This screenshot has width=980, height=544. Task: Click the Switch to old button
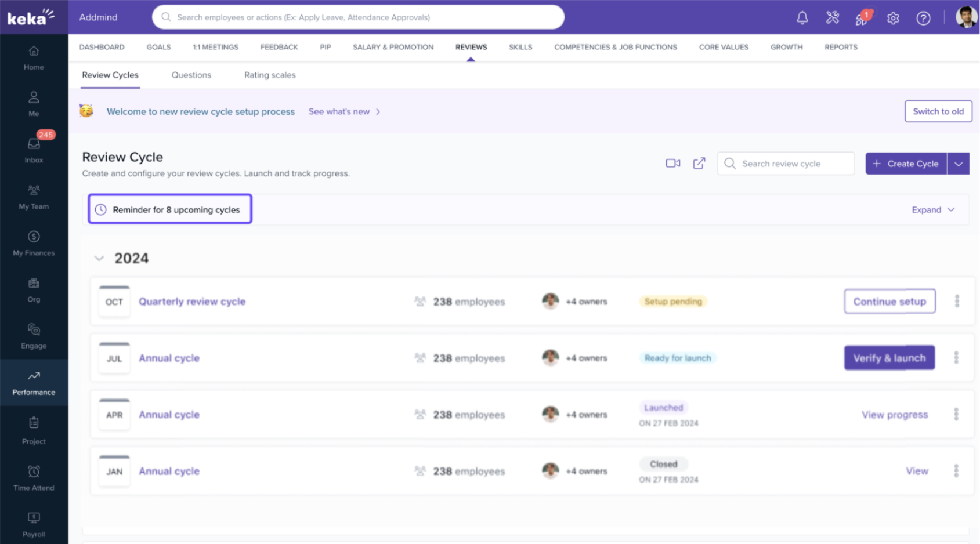pos(938,111)
